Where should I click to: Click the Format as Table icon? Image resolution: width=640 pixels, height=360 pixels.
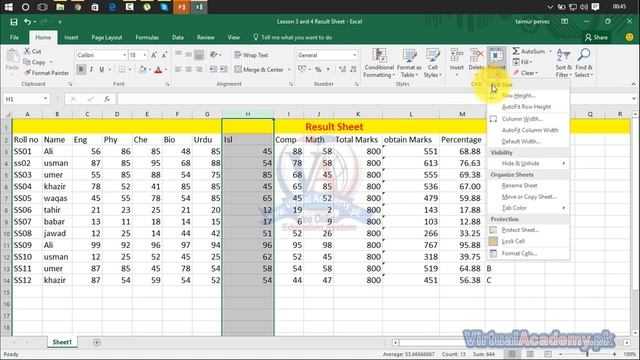(409, 56)
